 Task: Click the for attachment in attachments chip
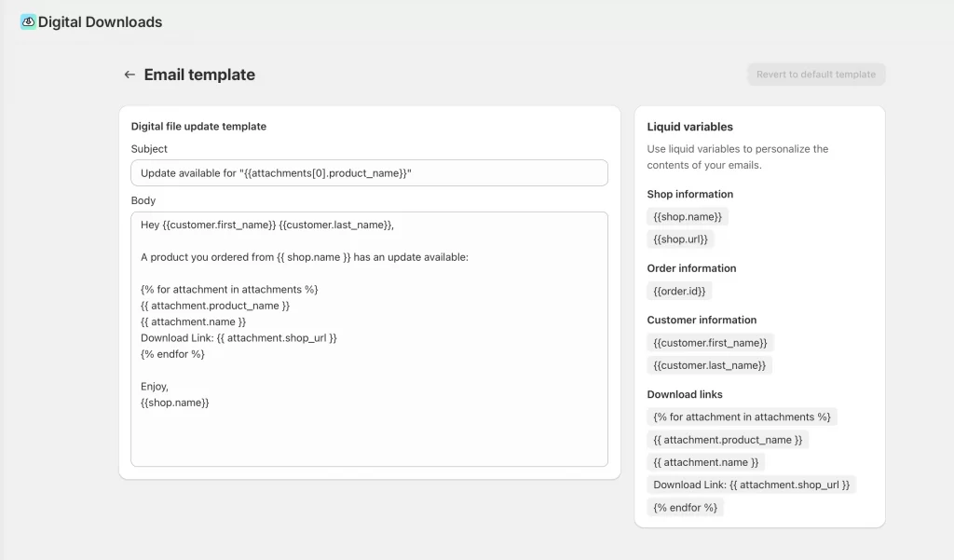coord(742,417)
